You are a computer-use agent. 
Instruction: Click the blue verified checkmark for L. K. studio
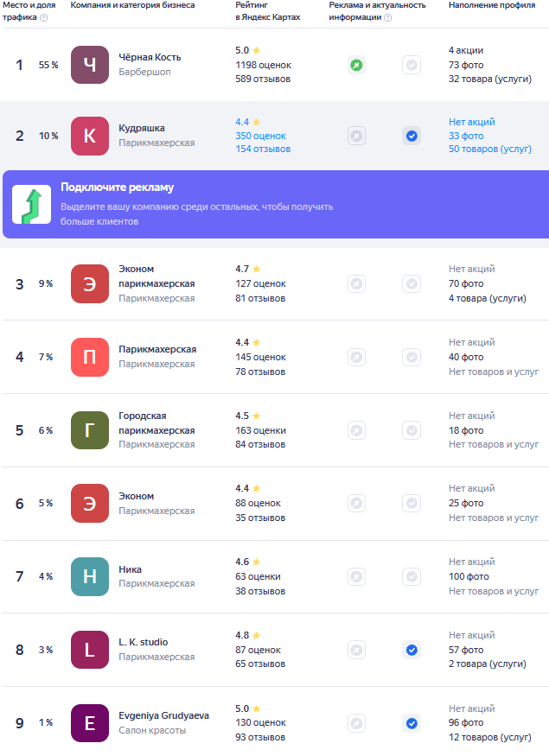point(412,650)
